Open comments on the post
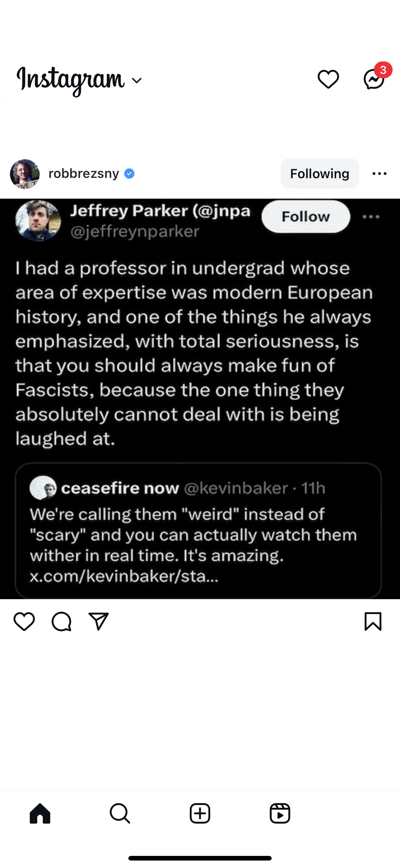400x868 pixels. (61, 622)
